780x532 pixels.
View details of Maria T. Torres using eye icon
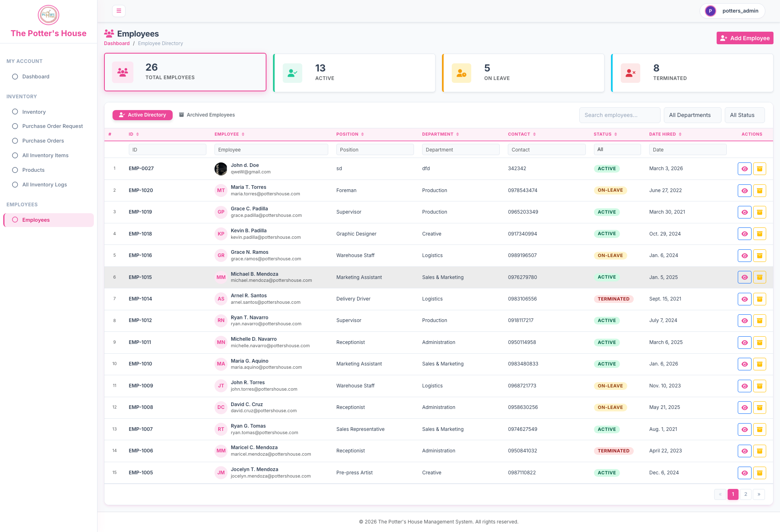[x=744, y=190]
